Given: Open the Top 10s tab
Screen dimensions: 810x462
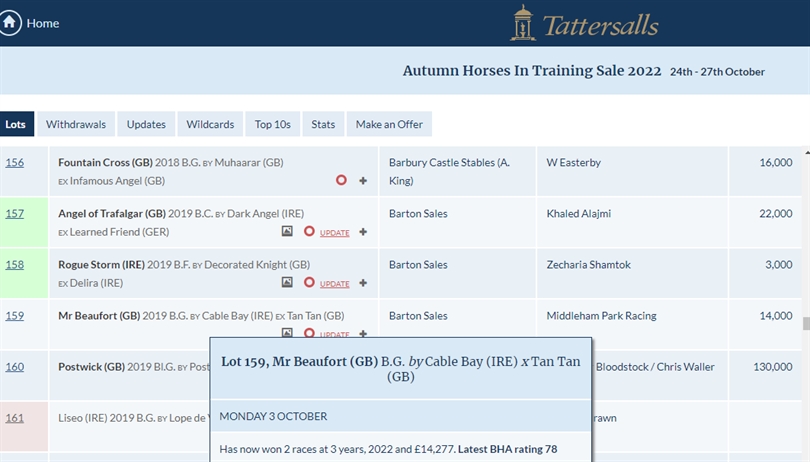Looking at the screenshot, I should tap(273, 124).
